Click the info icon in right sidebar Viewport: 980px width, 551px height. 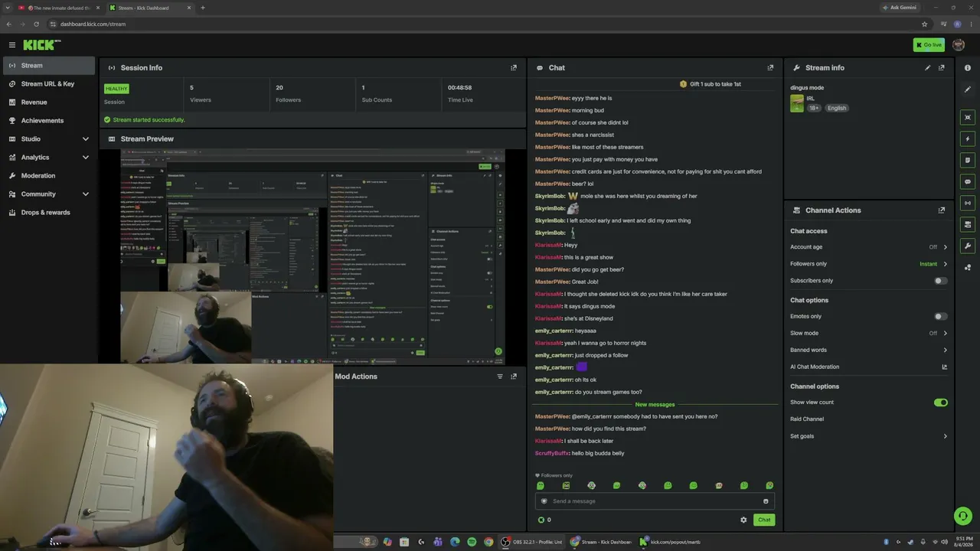[968, 68]
